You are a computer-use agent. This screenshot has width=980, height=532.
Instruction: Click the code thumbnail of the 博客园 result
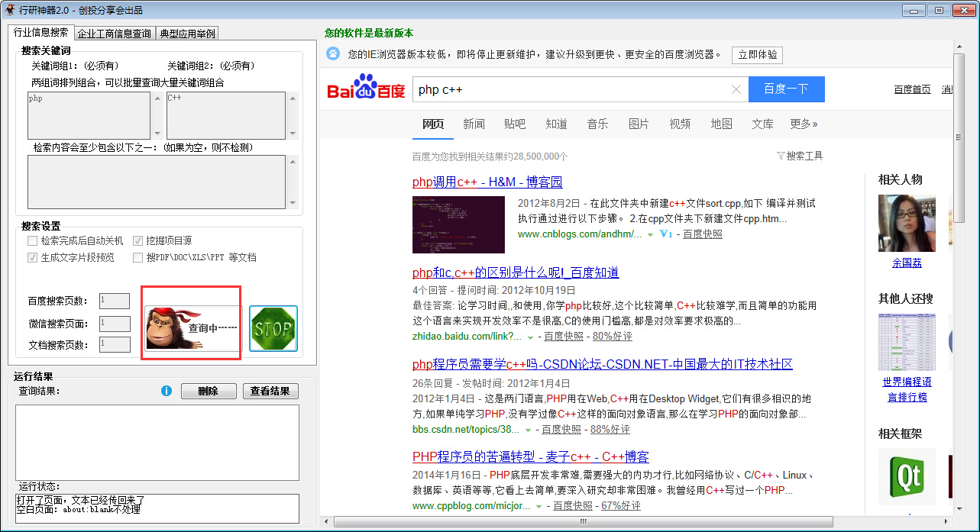tap(458, 224)
